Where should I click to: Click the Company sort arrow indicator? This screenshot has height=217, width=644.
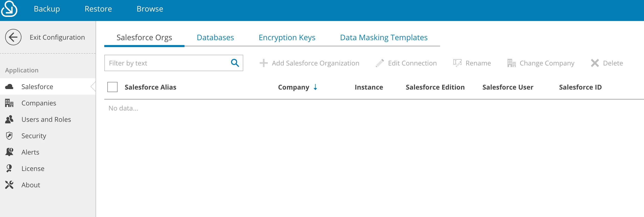click(315, 87)
